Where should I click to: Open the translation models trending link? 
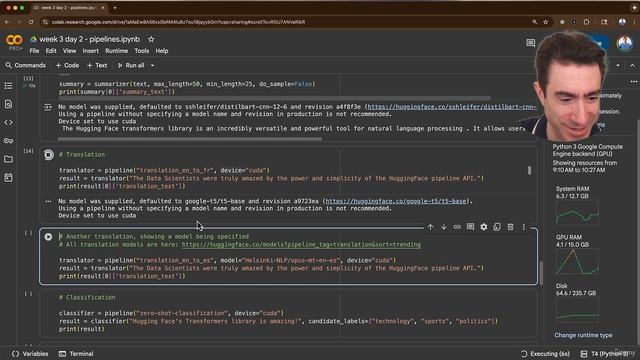click(301, 244)
